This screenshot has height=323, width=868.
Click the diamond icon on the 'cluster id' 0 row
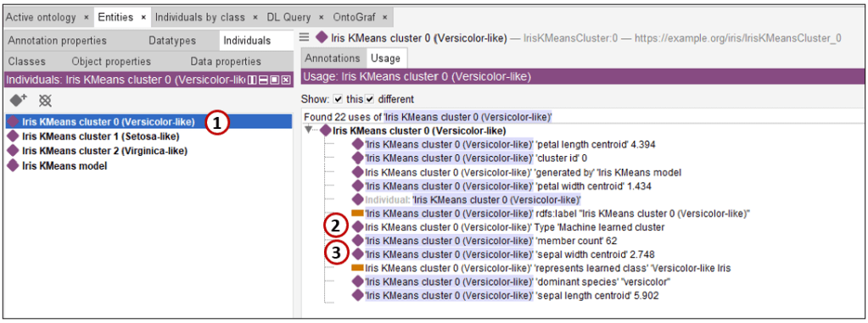358,159
